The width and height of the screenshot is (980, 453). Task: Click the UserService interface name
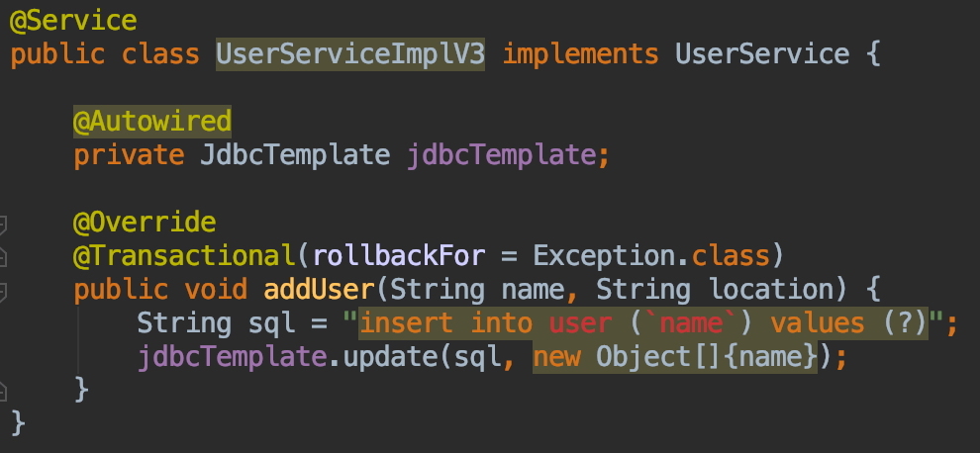[762, 54]
